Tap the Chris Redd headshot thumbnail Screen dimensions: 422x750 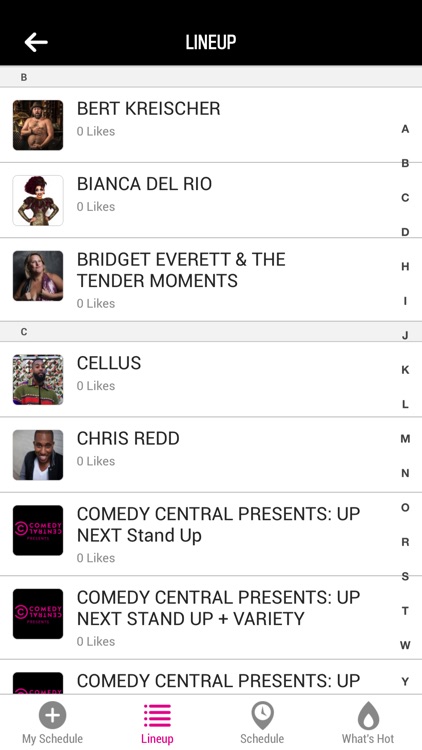tap(38, 455)
